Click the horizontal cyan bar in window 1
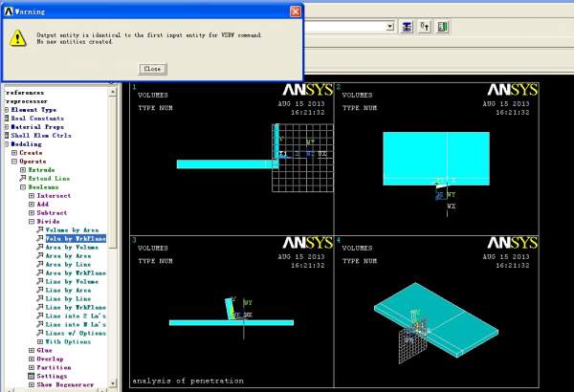Viewport: 574px width, 392px height. 227,164
